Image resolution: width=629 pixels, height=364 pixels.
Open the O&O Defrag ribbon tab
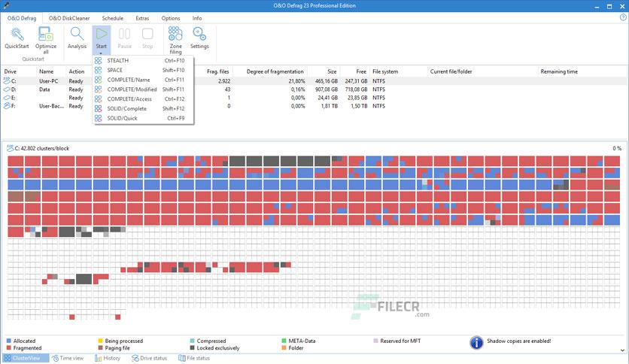tap(22, 18)
